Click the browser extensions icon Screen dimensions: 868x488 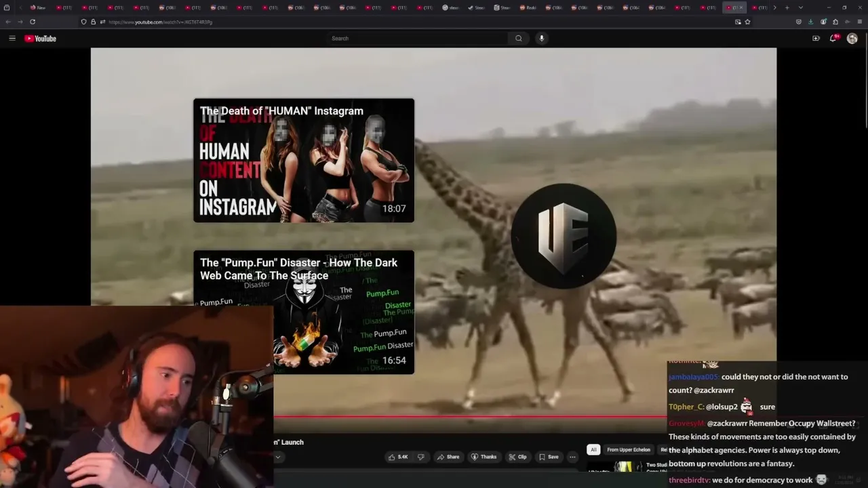(835, 22)
